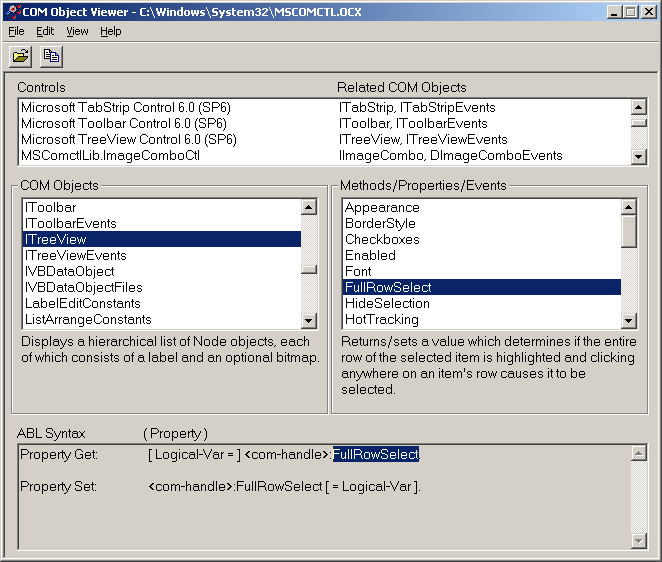This screenshot has height=562, width=662.
Task: Select Microsoft TabStrip Control 6.0 (SP6)
Action: coord(126,107)
